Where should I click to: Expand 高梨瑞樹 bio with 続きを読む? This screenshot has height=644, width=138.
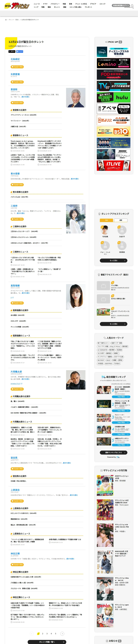pos(26,293)
